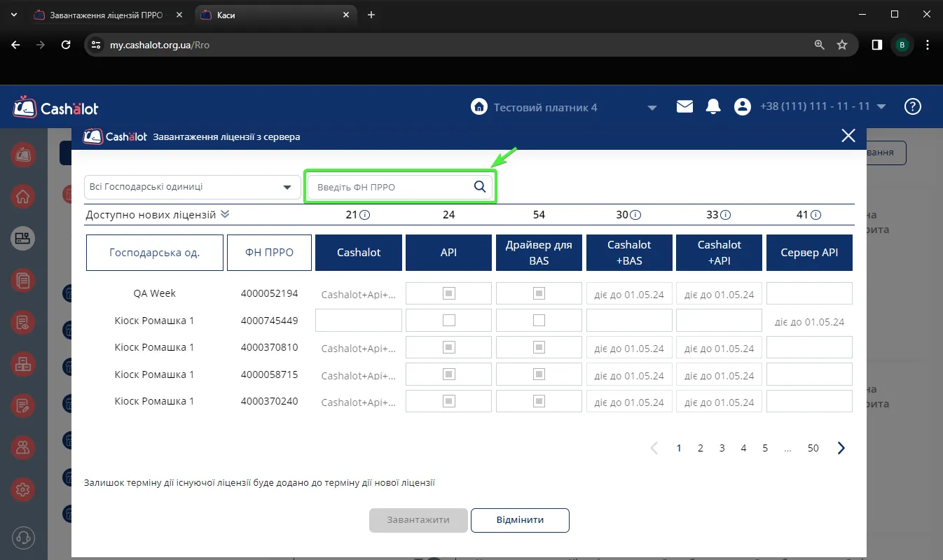Select the gray cash registers sidebar icon
Image resolution: width=943 pixels, height=560 pixels.
click(23, 239)
